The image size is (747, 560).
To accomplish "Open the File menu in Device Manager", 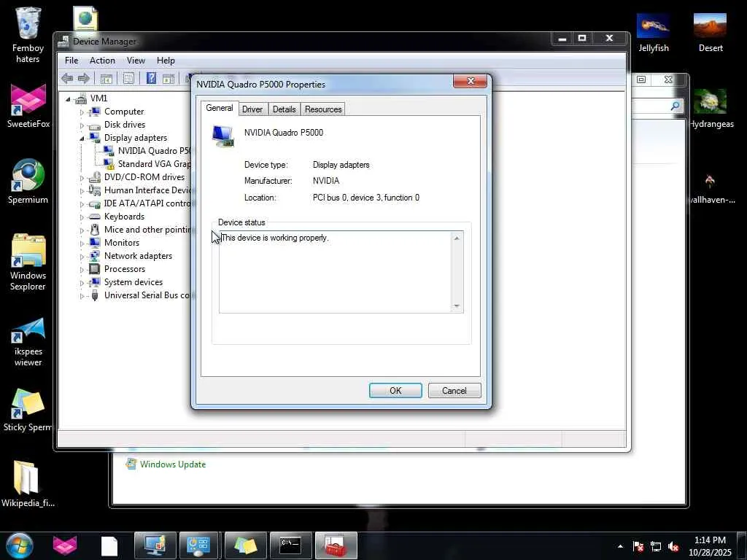I will pyautogui.click(x=71, y=61).
